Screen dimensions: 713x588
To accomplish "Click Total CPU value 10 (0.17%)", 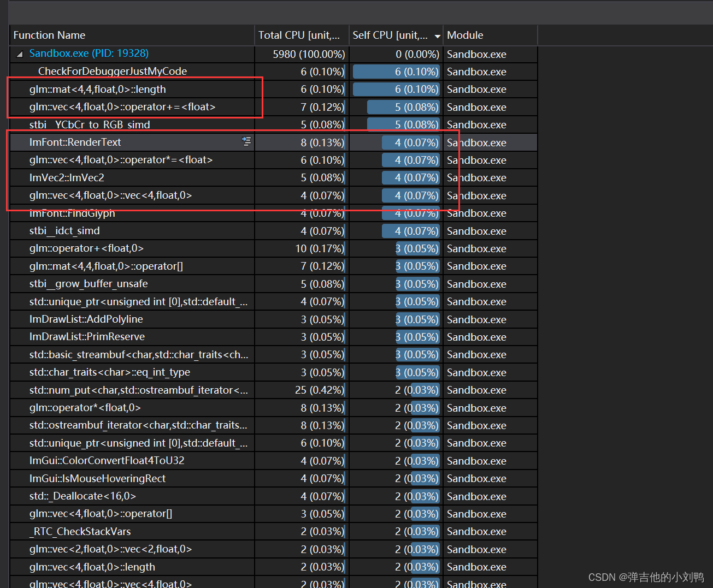I will [x=320, y=248].
